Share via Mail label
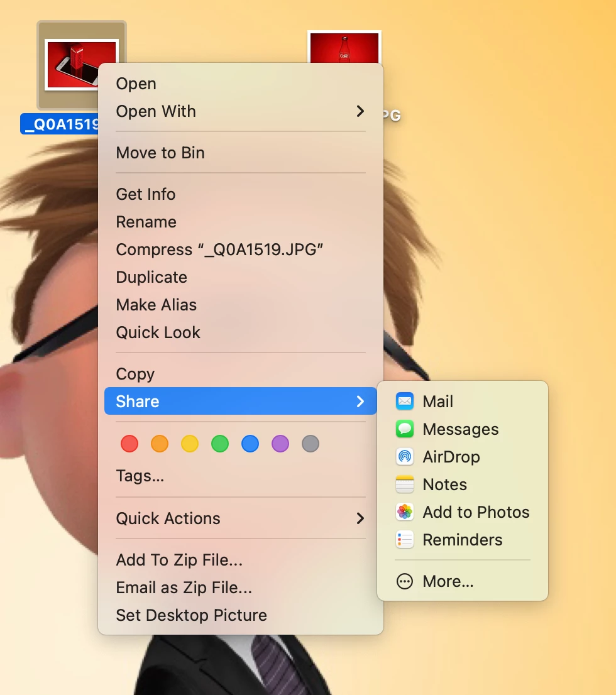Screen dimensions: 616x695 coord(437,401)
